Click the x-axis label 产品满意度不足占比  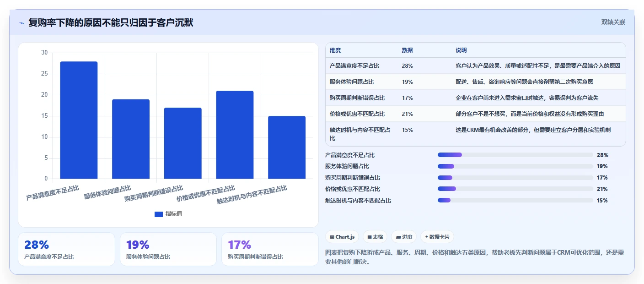coord(53,193)
